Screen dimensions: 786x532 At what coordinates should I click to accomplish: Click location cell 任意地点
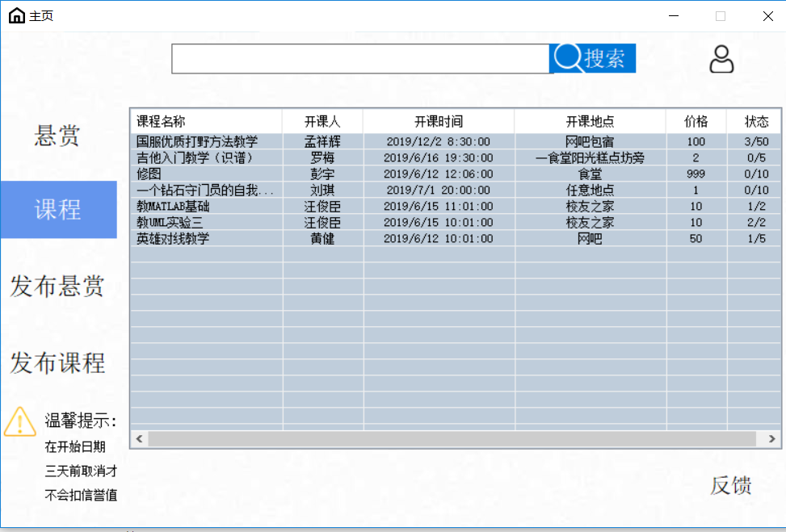pyautogui.click(x=590, y=191)
